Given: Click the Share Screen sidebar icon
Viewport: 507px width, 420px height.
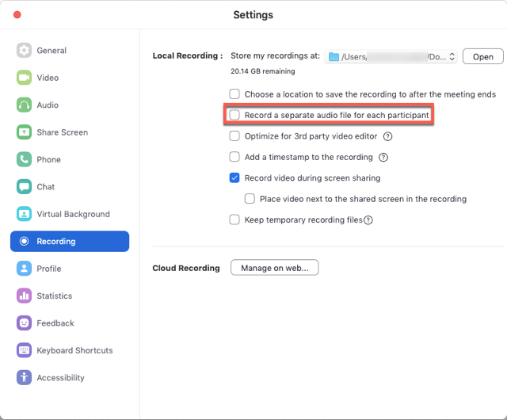Looking at the screenshot, I should (x=24, y=132).
